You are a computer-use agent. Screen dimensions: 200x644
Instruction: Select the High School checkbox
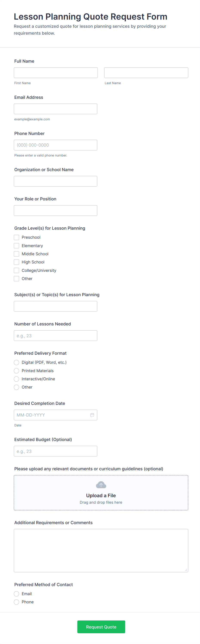(x=17, y=262)
